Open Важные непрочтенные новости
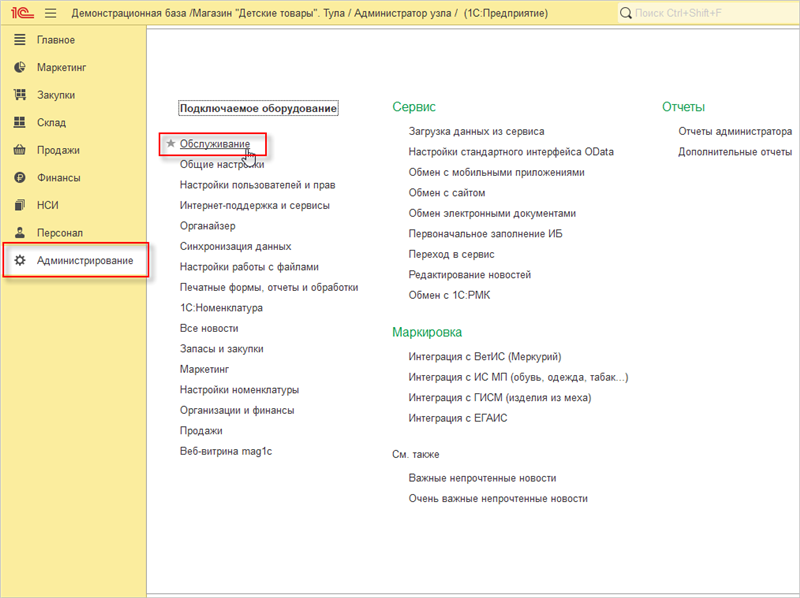 click(482, 478)
